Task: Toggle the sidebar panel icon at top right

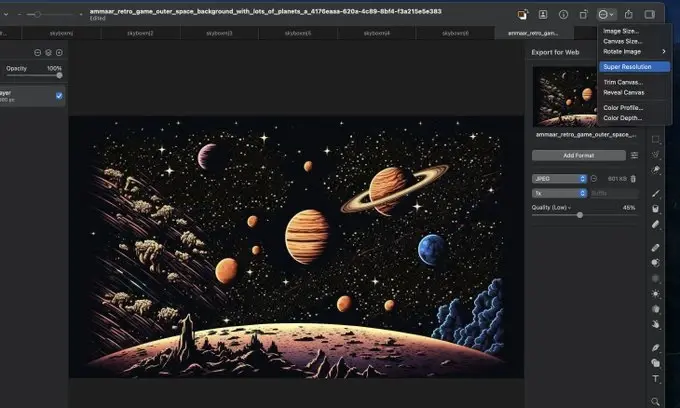Action: (x=650, y=15)
